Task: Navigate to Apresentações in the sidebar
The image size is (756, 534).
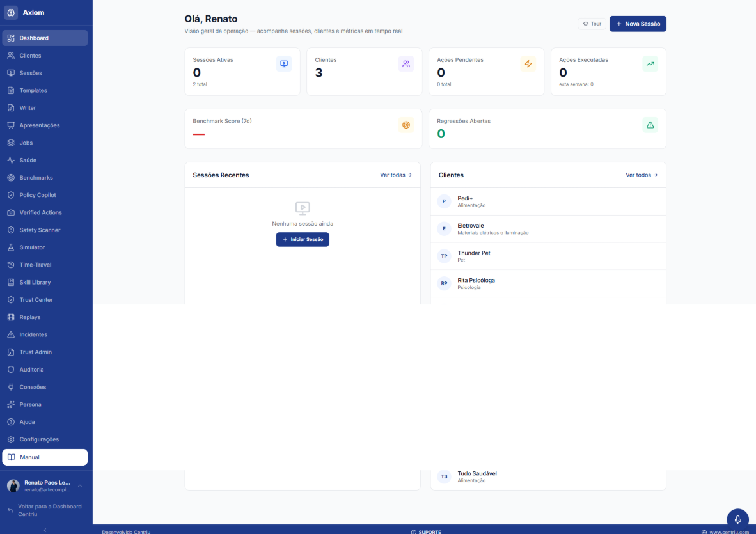Action: click(x=45, y=125)
